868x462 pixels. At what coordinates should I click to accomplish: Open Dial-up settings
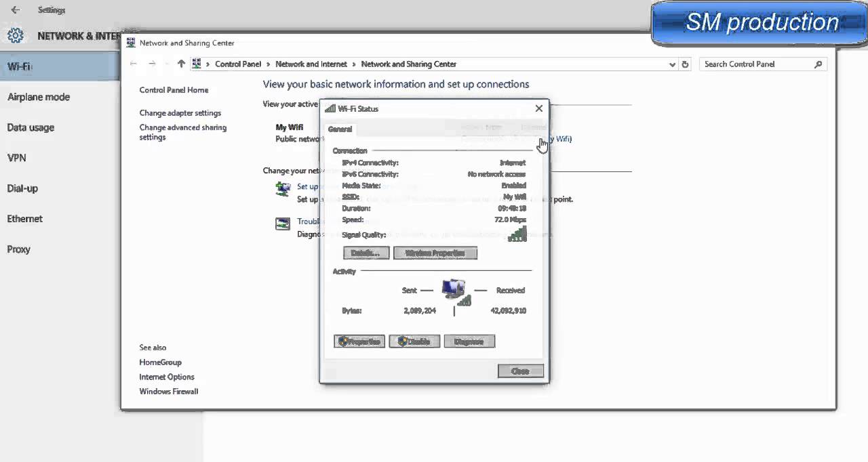(22, 188)
